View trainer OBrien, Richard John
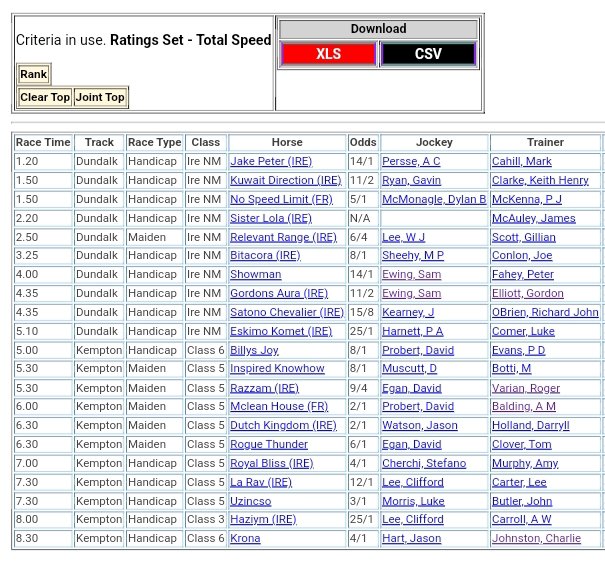605x563 pixels. pyautogui.click(x=544, y=312)
